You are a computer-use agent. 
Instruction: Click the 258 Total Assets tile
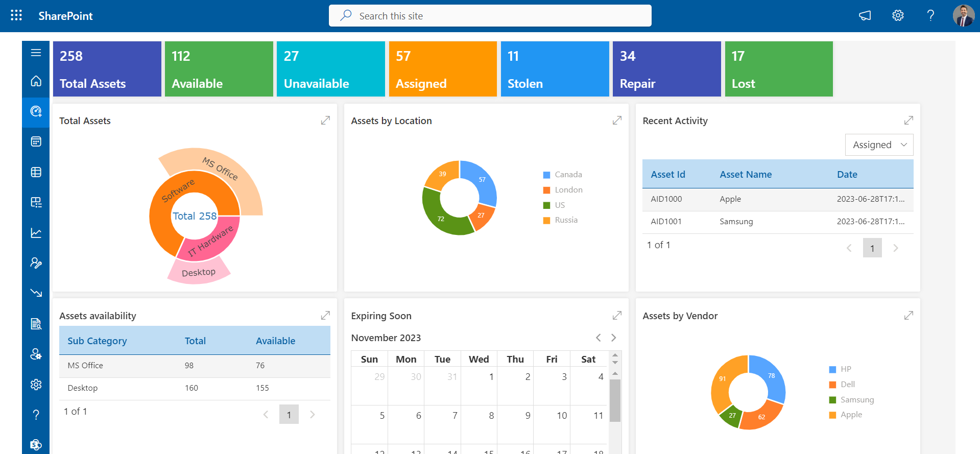(x=107, y=69)
